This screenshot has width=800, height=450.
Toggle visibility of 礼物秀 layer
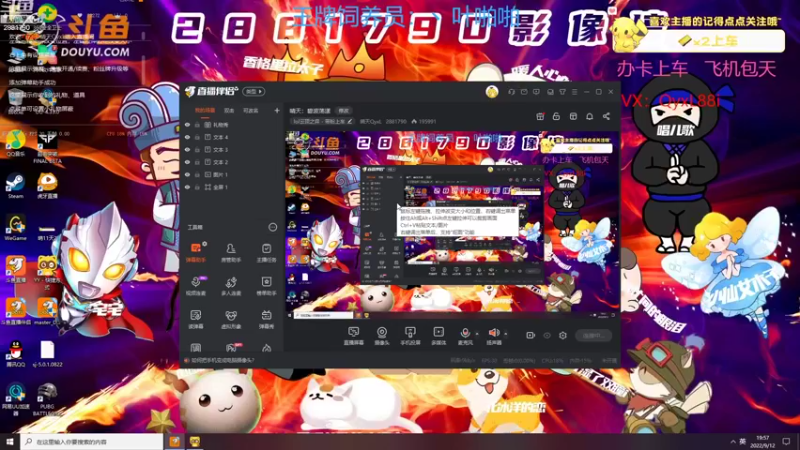pyautogui.click(x=188, y=124)
